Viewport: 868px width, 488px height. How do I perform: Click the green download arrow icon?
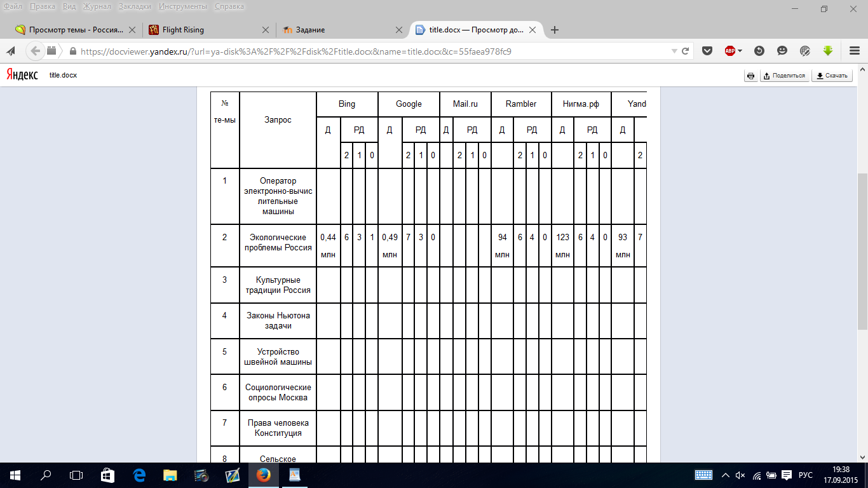(x=827, y=51)
